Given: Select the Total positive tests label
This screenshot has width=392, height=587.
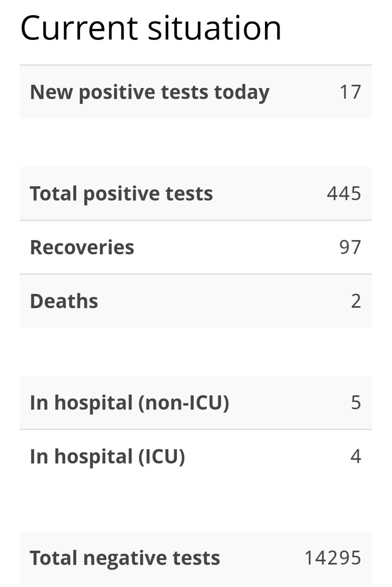Looking at the screenshot, I should 121,194.
